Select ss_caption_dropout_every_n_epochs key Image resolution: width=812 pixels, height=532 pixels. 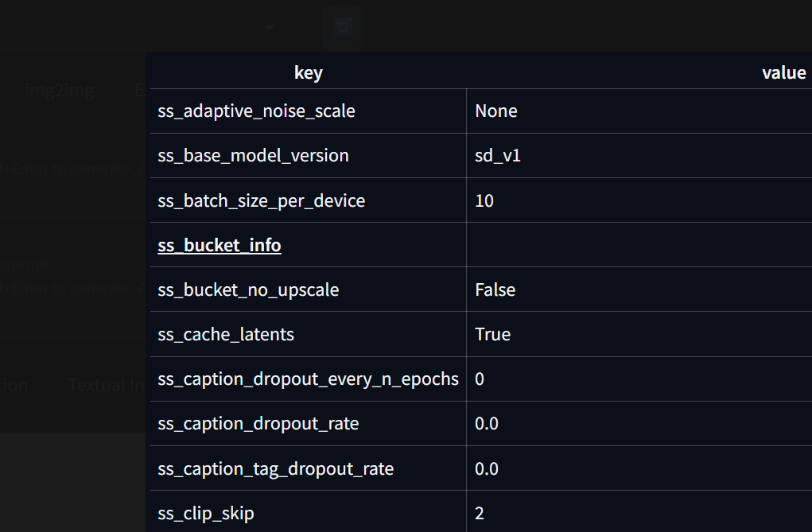pyautogui.click(x=308, y=379)
